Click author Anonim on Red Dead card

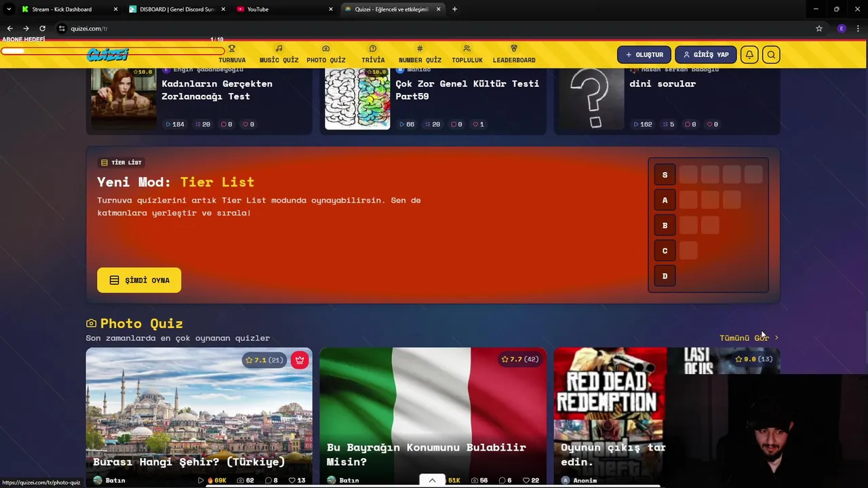coord(579,481)
